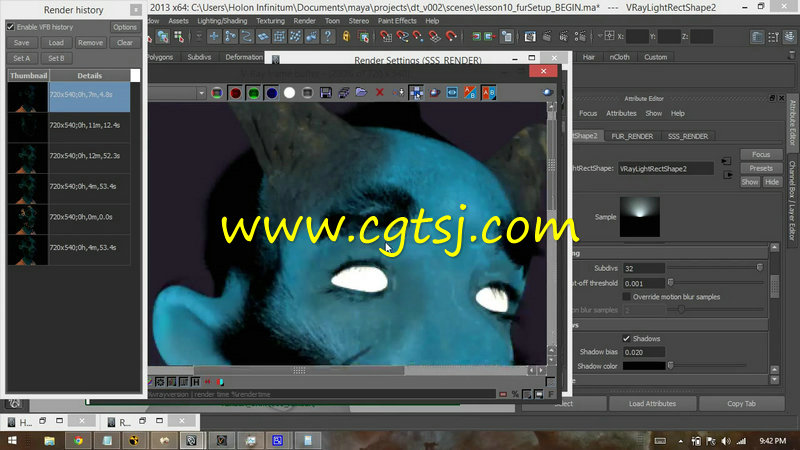Toggle Enable VFB history checkbox
800x450 pixels.
click(x=11, y=27)
